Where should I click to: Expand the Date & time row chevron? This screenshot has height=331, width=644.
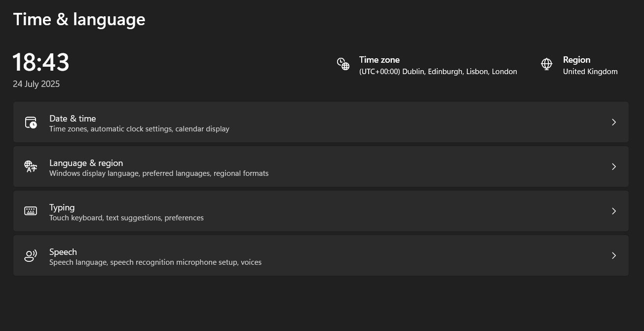coord(614,122)
